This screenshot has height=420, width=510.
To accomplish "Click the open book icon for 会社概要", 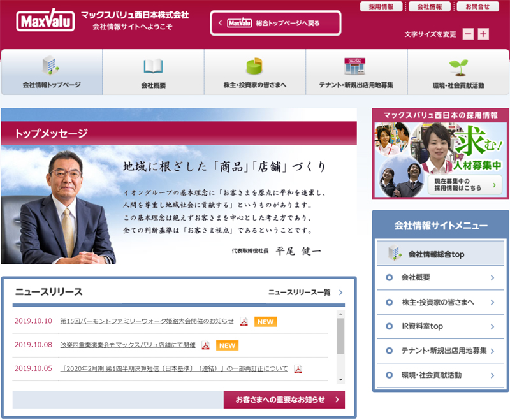I will pyautogui.click(x=153, y=66).
